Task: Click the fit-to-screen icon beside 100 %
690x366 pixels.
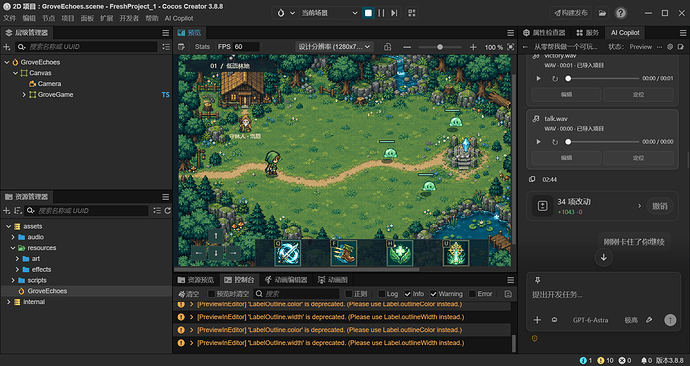Action: [510, 47]
